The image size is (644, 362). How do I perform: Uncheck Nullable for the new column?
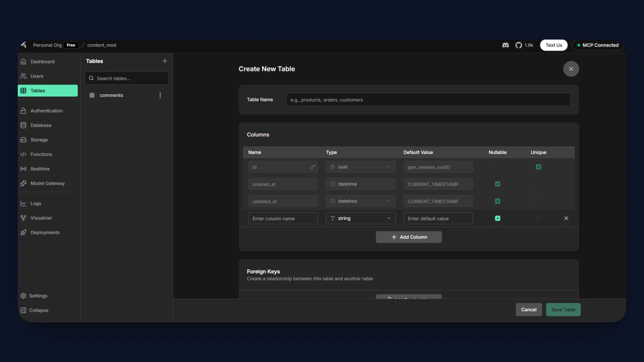[x=497, y=219]
